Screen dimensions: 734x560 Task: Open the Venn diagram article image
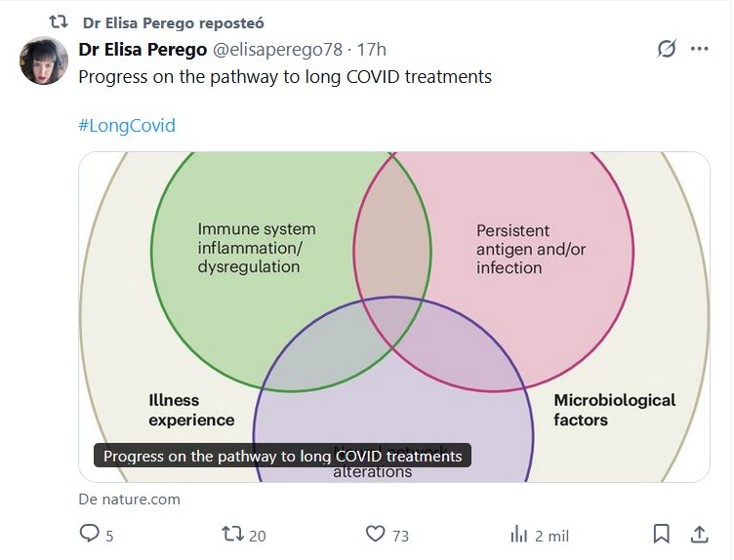coord(393,293)
